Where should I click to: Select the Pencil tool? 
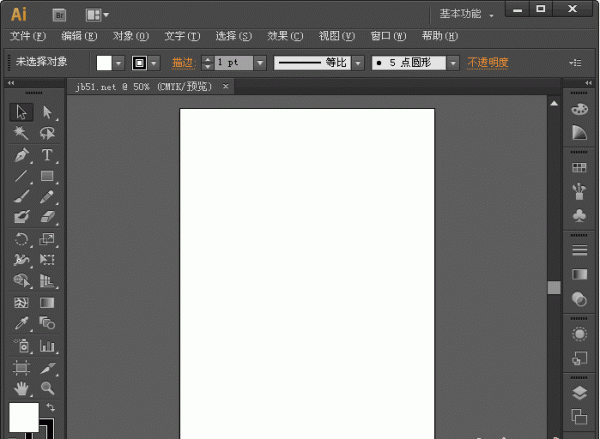47,197
